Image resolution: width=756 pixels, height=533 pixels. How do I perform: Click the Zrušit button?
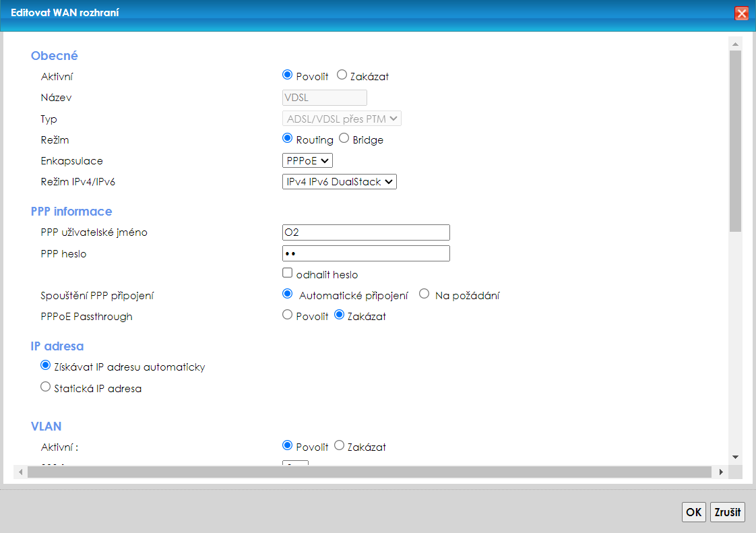(x=728, y=512)
